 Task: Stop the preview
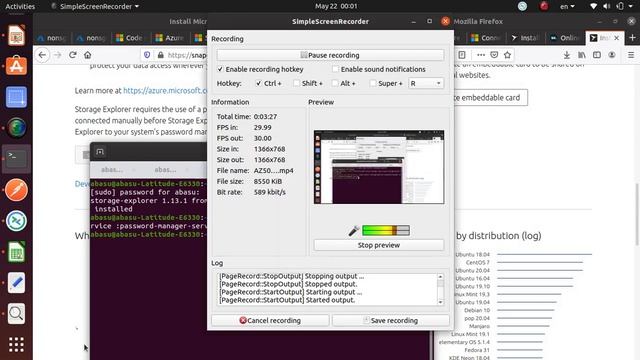coord(379,245)
